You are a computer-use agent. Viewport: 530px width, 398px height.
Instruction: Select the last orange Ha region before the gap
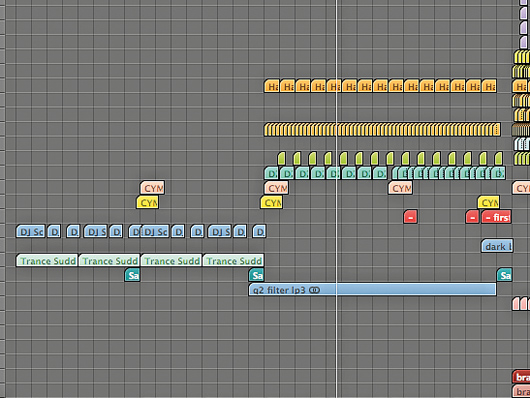pyautogui.click(x=489, y=86)
